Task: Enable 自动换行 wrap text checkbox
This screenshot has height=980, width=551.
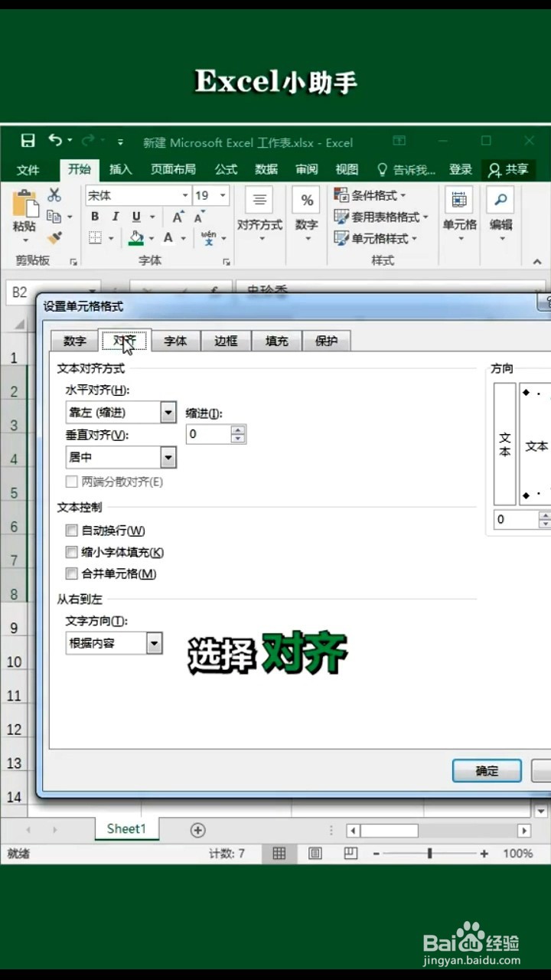Action: coord(72,531)
